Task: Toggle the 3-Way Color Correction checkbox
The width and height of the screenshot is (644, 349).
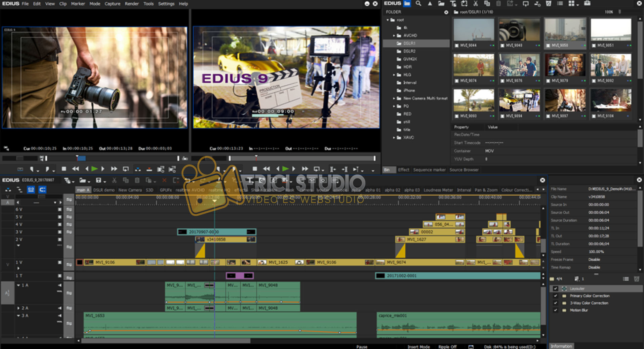Action: click(x=555, y=303)
